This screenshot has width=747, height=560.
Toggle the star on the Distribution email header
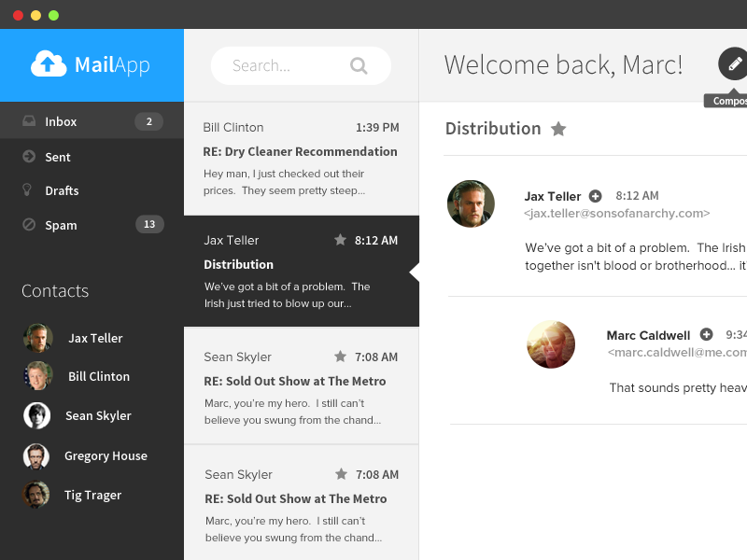[557, 129]
